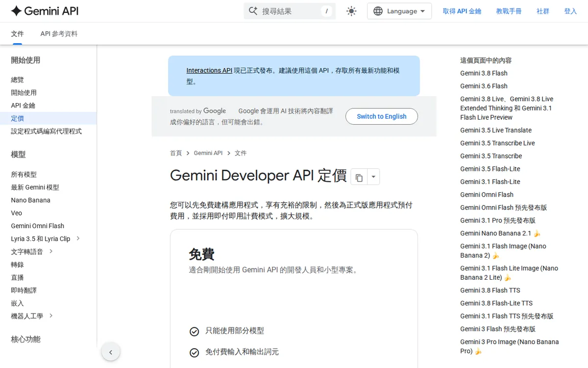
Task: Open 轉錄 sidebar item
Action: tap(17, 264)
